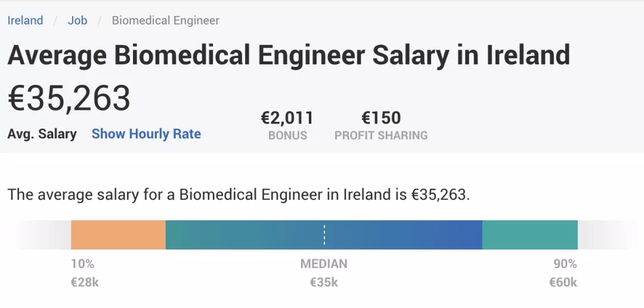Go to the Job breadcrumb link

[78, 20]
